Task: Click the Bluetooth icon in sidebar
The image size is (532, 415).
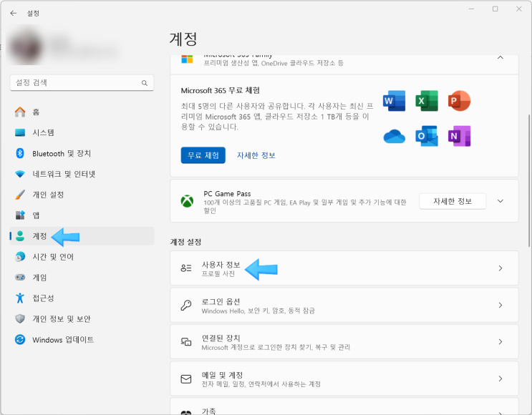Action: pos(20,153)
